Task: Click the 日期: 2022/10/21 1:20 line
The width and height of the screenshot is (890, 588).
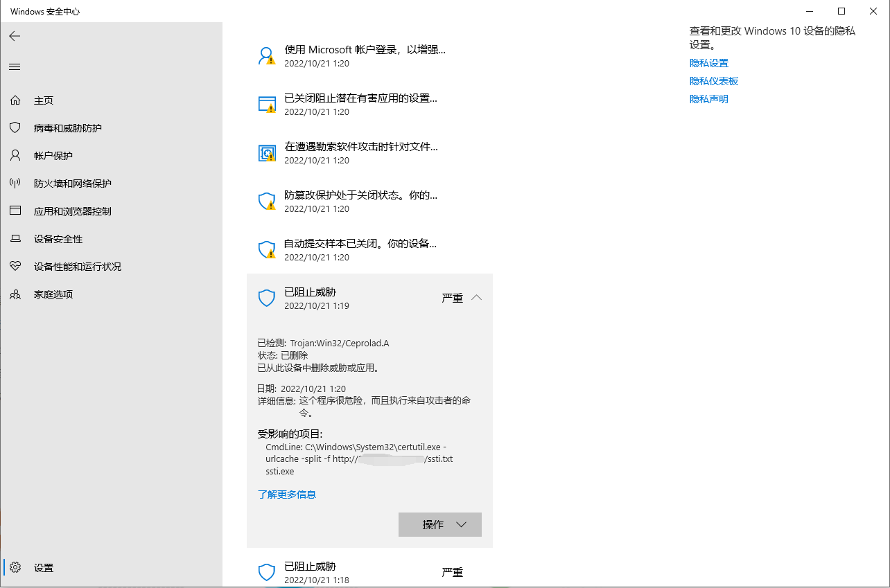Action: coord(302,389)
